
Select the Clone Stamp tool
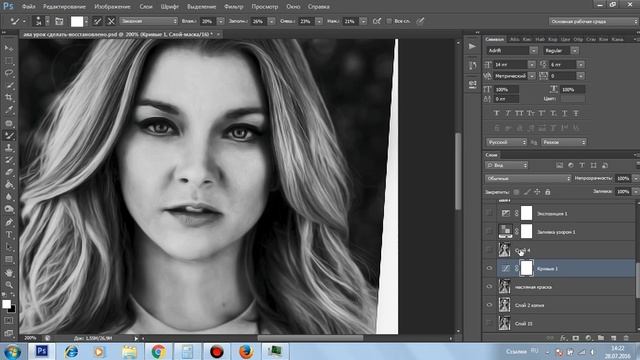(x=9, y=148)
